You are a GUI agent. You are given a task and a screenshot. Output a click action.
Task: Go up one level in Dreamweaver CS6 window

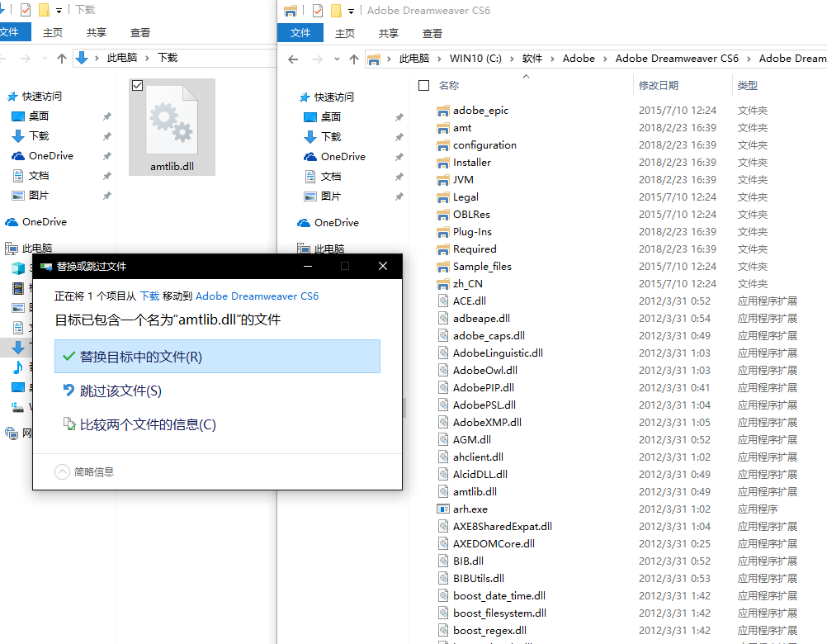354,59
